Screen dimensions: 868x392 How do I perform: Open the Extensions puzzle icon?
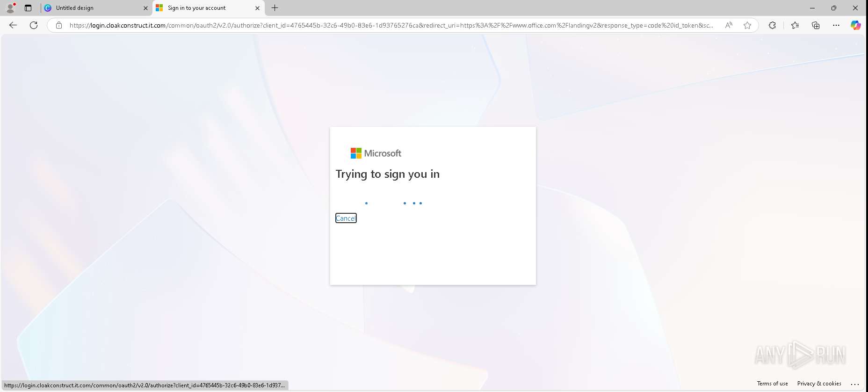(772, 25)
